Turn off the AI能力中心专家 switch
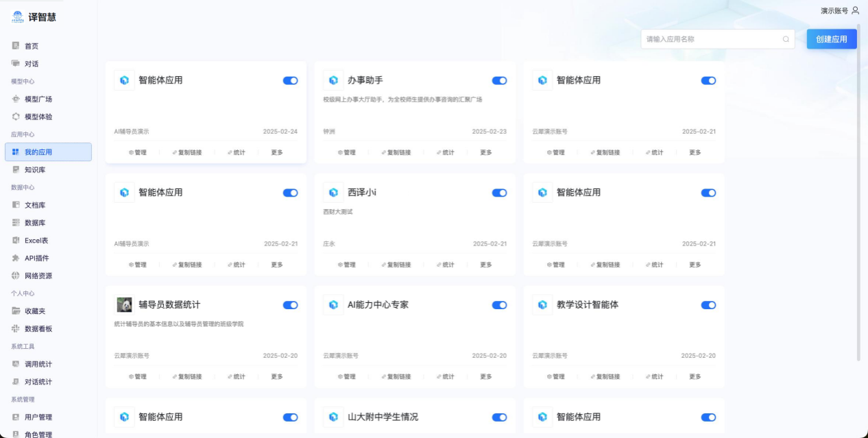This screenshot has height=438, width=868. click(x=499, y=305)
